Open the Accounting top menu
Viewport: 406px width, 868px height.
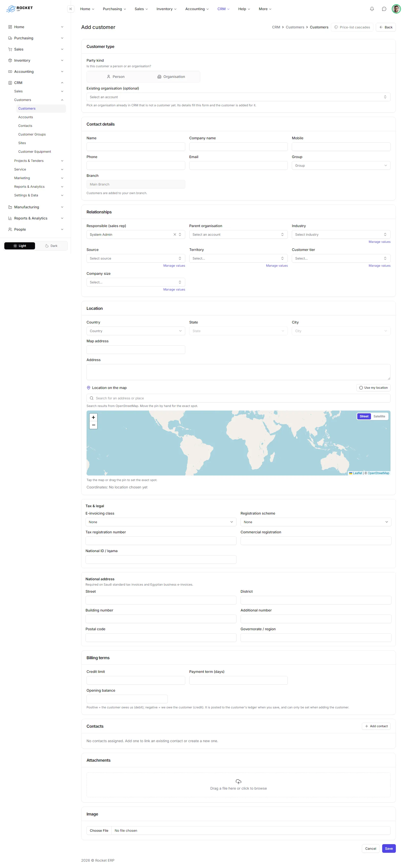pyautogui.click(x=197, y=9)
